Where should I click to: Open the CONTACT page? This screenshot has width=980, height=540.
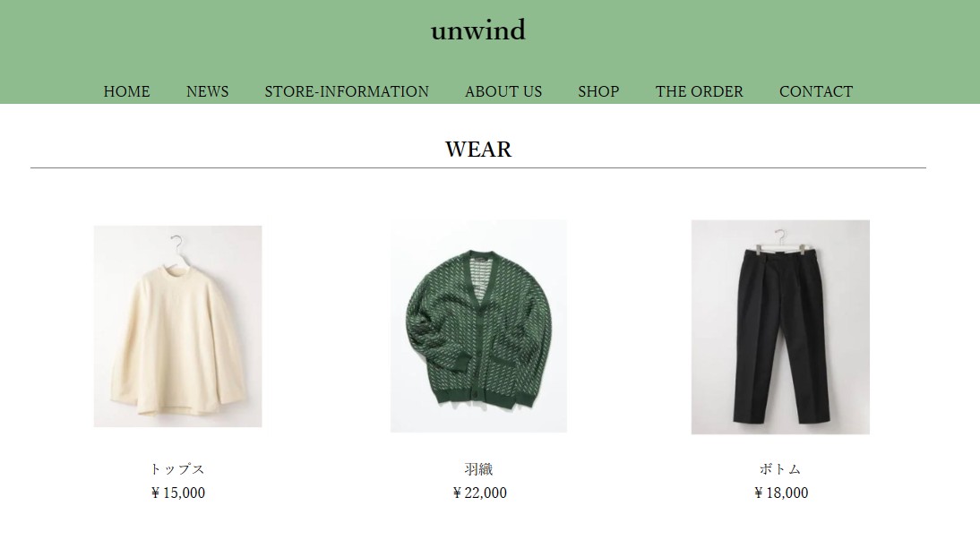[816, 92]
